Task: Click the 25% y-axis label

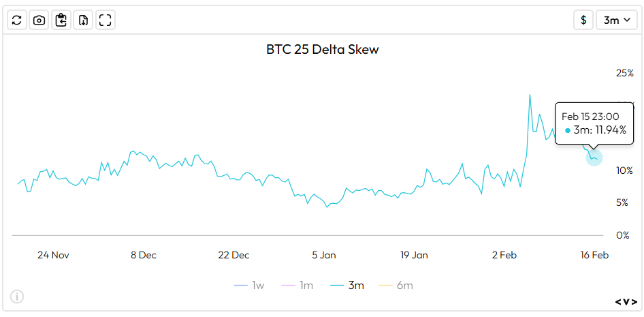Action: coord(624,73)
